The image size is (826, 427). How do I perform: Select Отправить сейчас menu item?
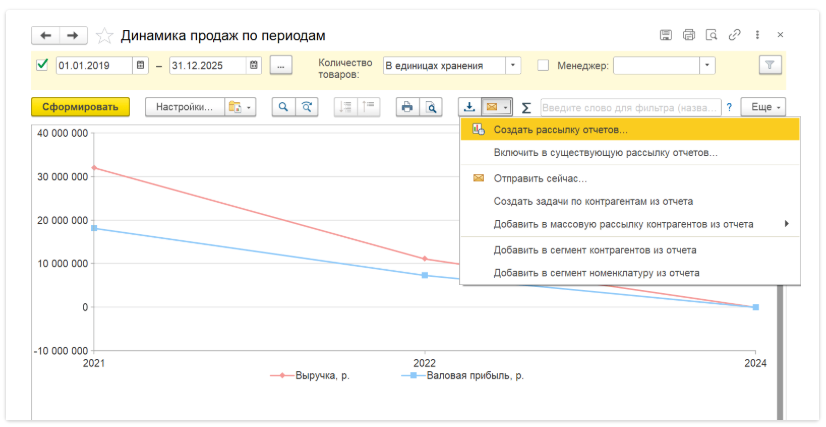coord(630,178)
